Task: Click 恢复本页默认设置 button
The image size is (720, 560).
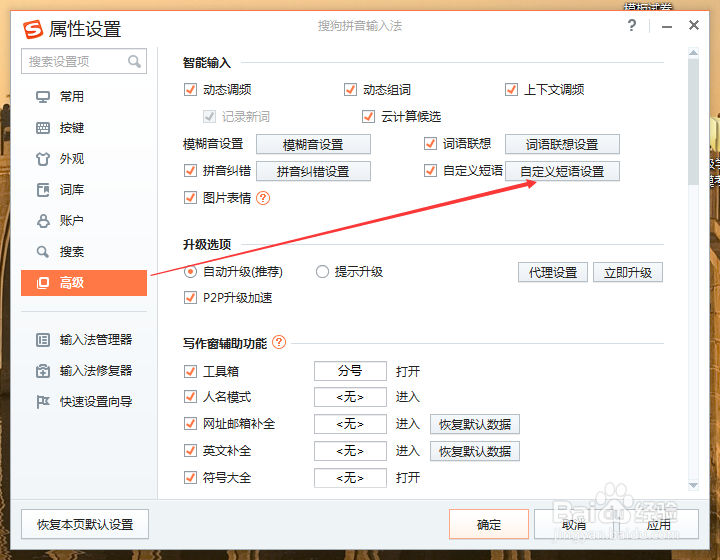Action: [85, 524]
